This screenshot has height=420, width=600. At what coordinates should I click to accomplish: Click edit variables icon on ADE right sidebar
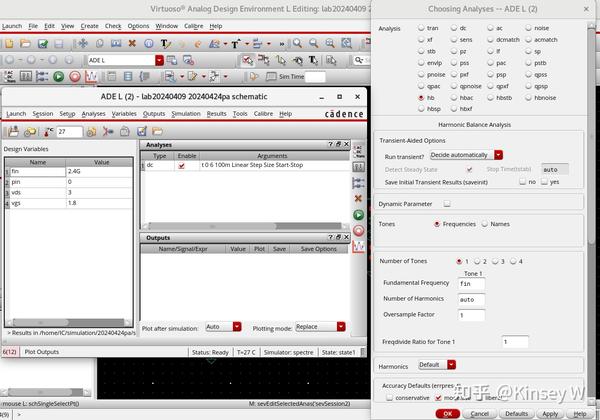click(358, 167)
